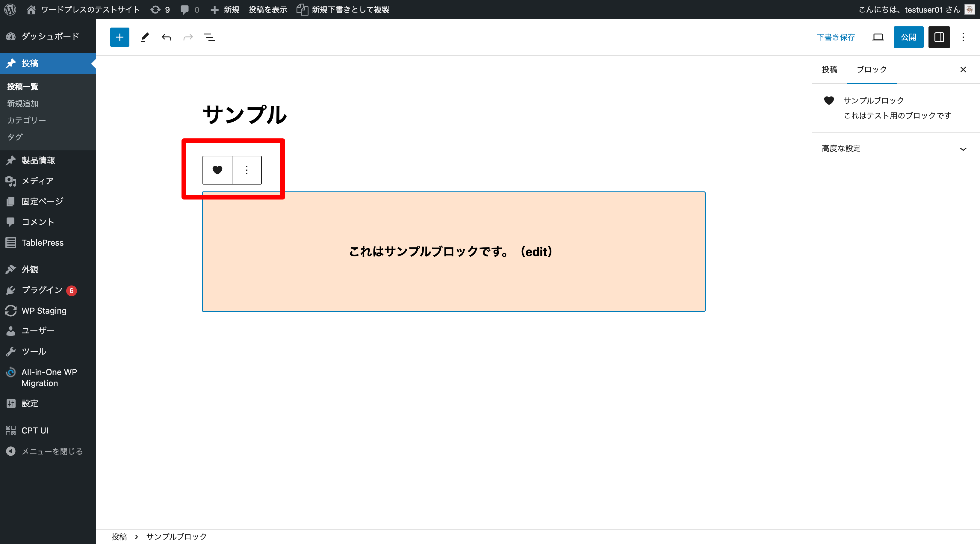980x544 pixels.
Task: Open the 新規 new content menu
Action: [x=225, y=10]
